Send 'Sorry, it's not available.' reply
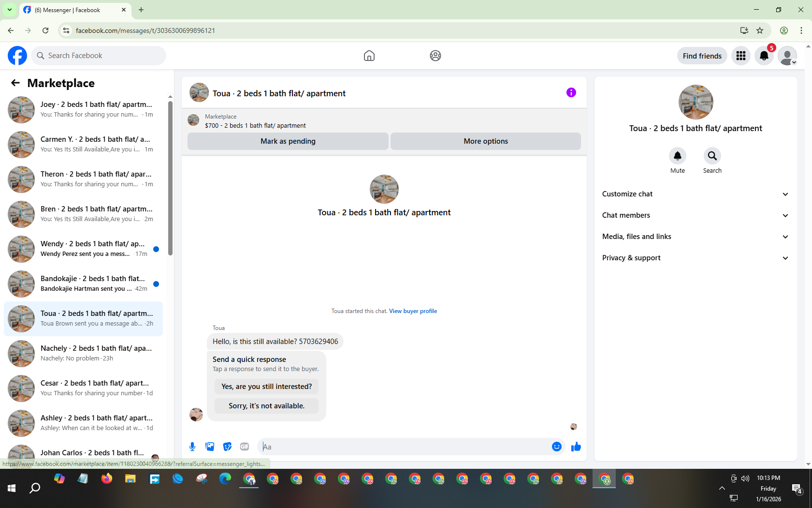 coord(267,406)
